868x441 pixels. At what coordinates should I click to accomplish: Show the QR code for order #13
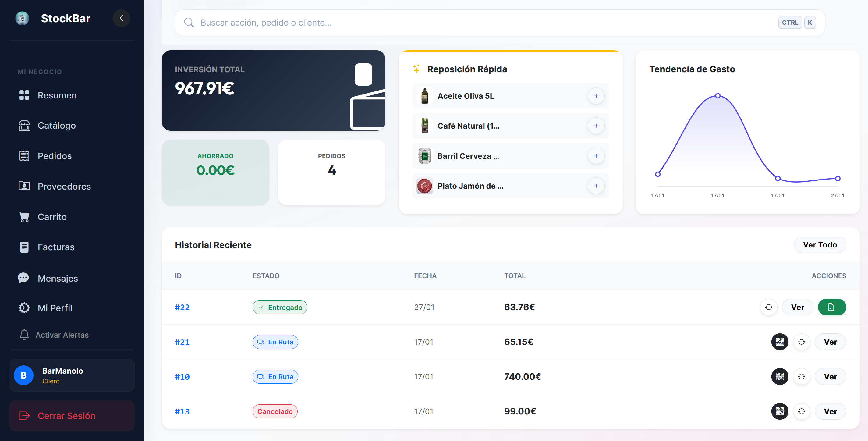point(780,411)
